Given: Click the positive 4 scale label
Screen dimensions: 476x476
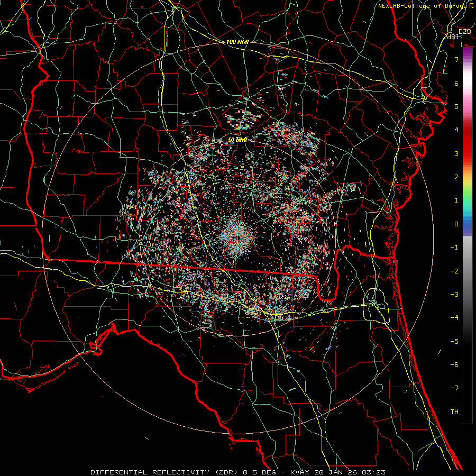Looking at the screenshot, I should coord(456,130).
